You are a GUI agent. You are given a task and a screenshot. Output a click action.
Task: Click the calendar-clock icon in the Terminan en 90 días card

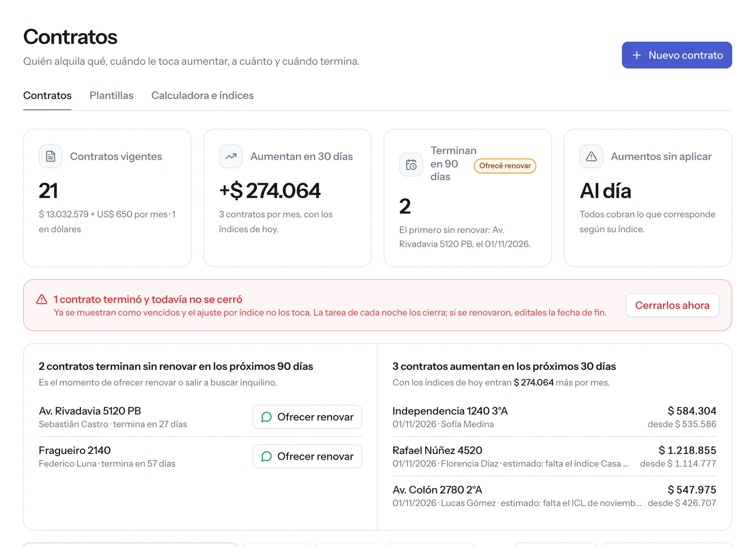411,164
